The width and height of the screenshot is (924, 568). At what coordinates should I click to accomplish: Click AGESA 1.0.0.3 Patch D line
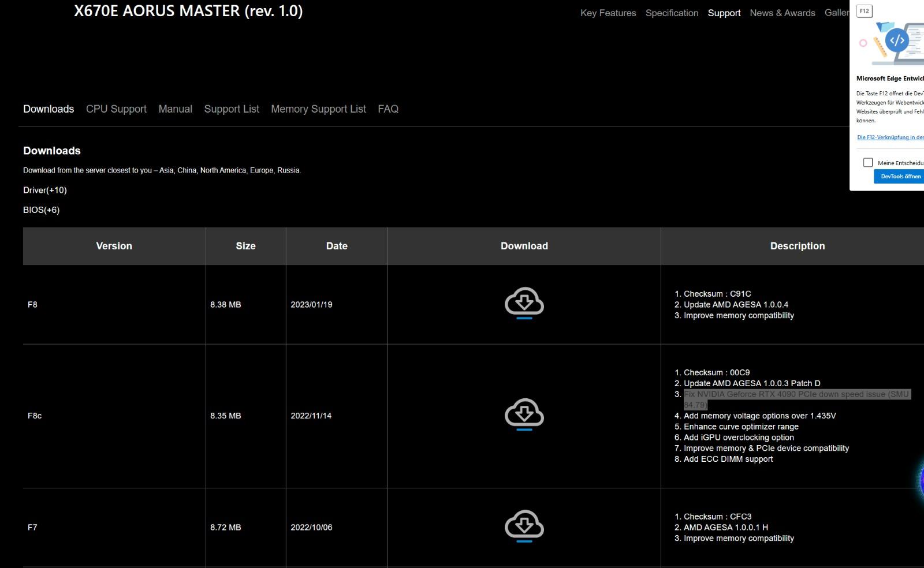pos(752,383)
